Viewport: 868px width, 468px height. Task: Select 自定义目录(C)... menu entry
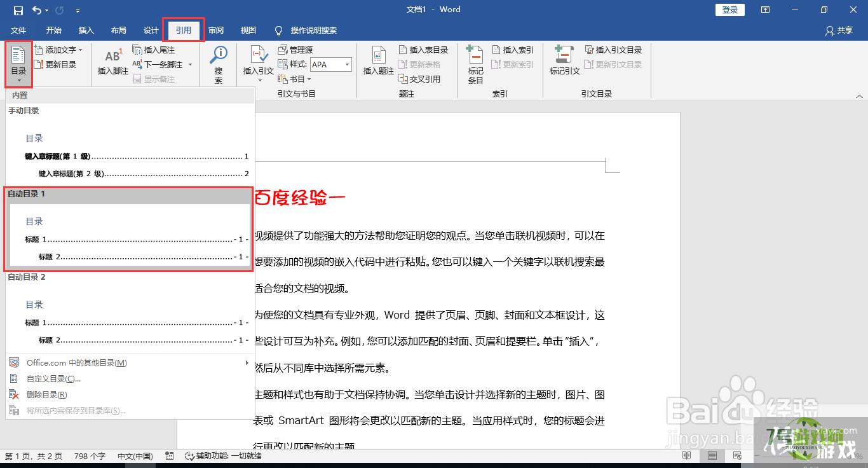(130, 379)
